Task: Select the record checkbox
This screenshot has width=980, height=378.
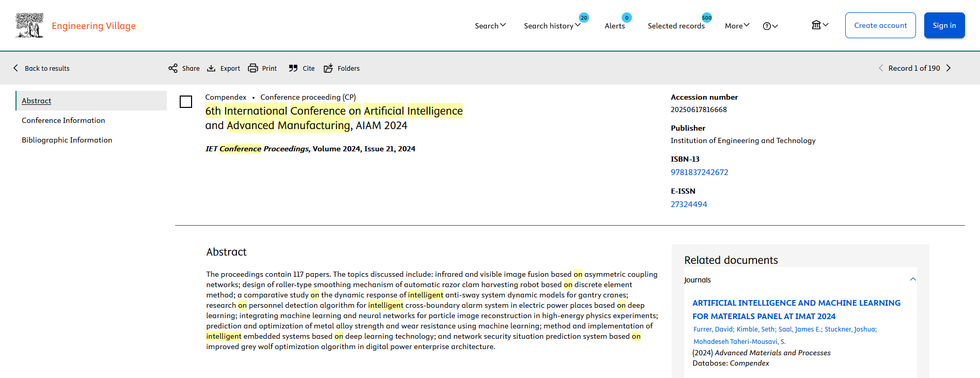Action: pos(186,102)
